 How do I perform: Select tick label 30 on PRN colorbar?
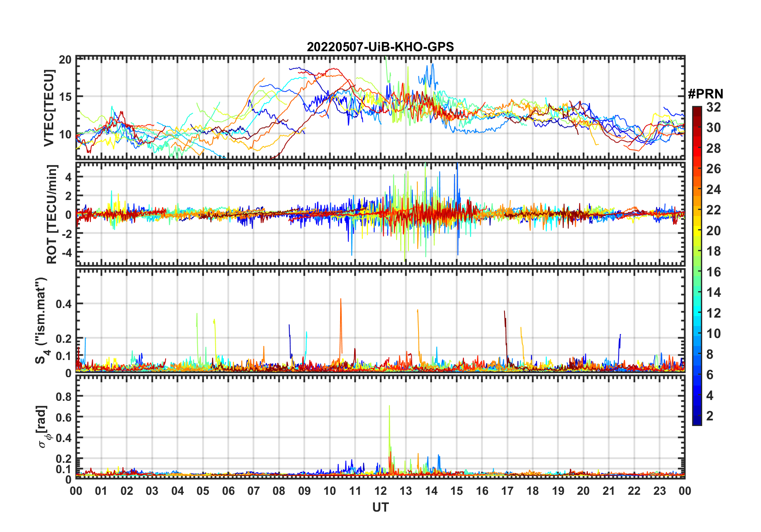[713, 128]
